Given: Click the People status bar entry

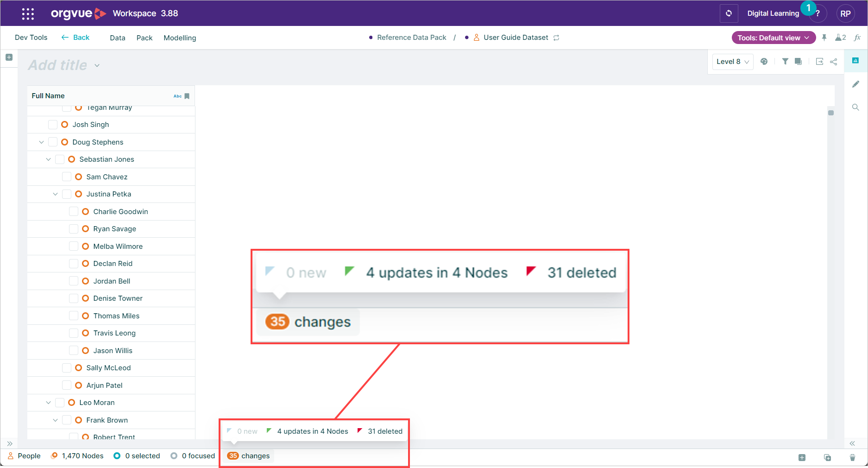Looking at the screenshot, I should pos(25,456).
